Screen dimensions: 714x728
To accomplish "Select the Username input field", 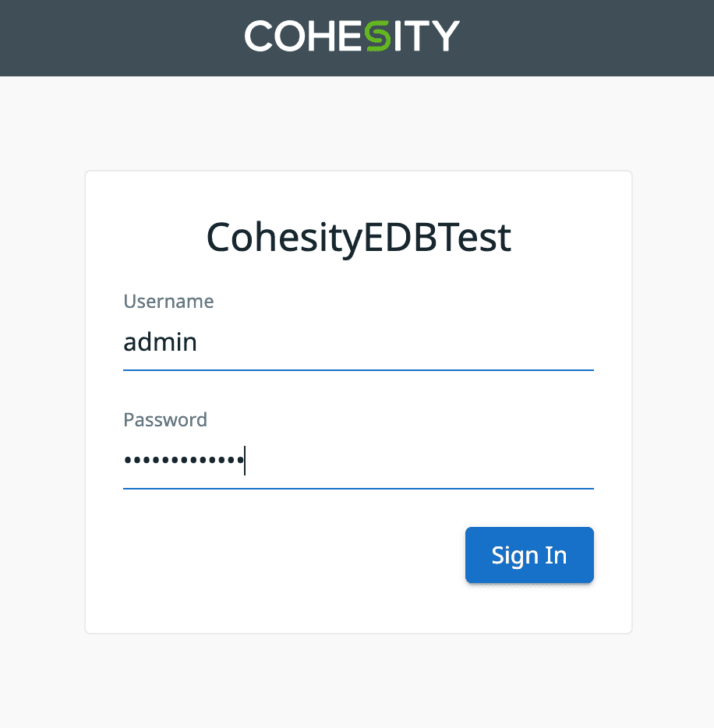I will (x=358, y=343).
